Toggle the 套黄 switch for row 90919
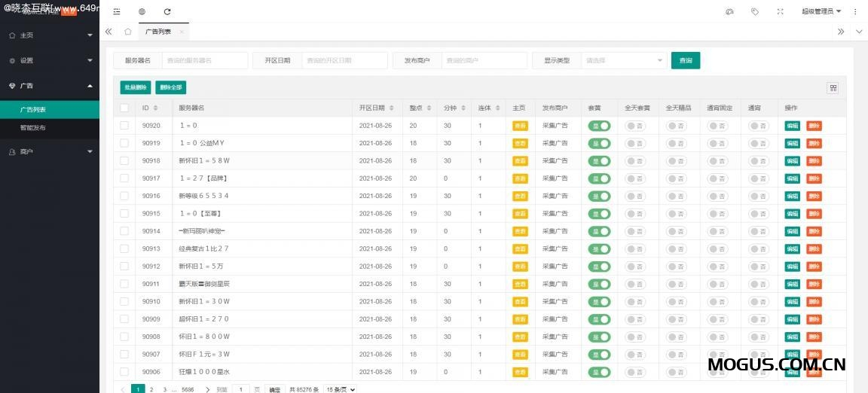The width and height of the screenshot is (868, 393). [x=599, y=143]
